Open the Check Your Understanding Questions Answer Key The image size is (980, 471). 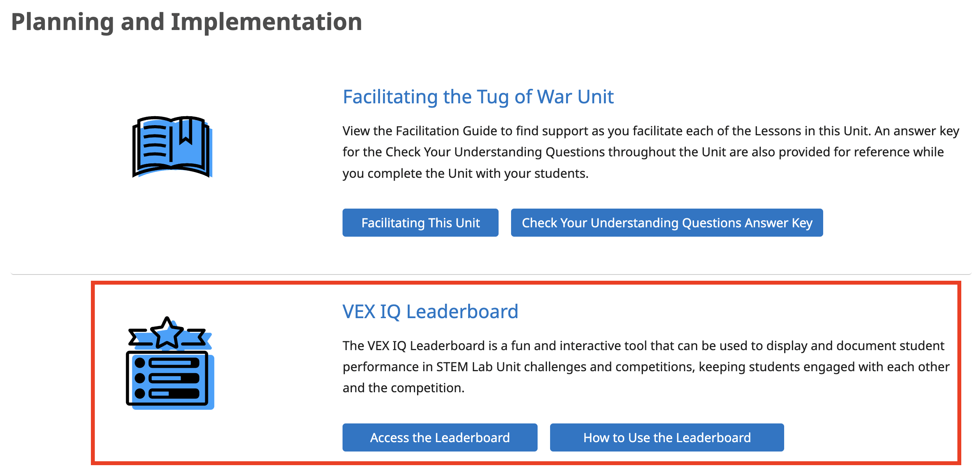pos(667,223)
